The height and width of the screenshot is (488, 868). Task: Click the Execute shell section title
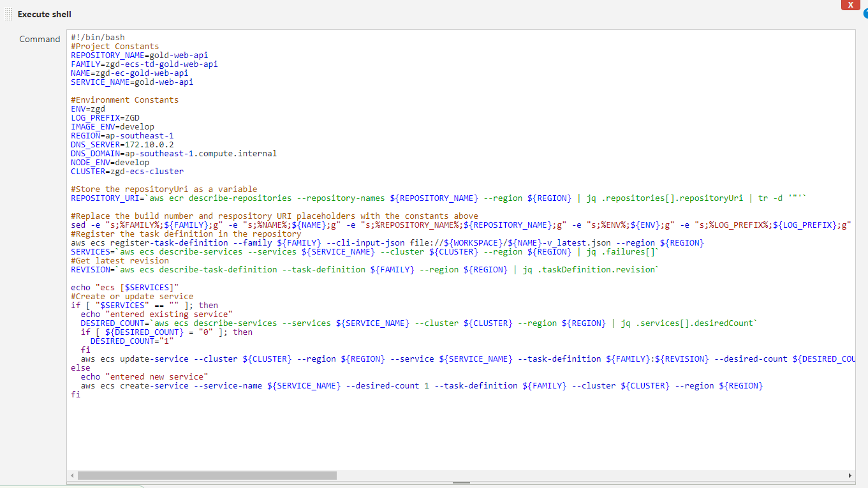[x=44, y=14]
